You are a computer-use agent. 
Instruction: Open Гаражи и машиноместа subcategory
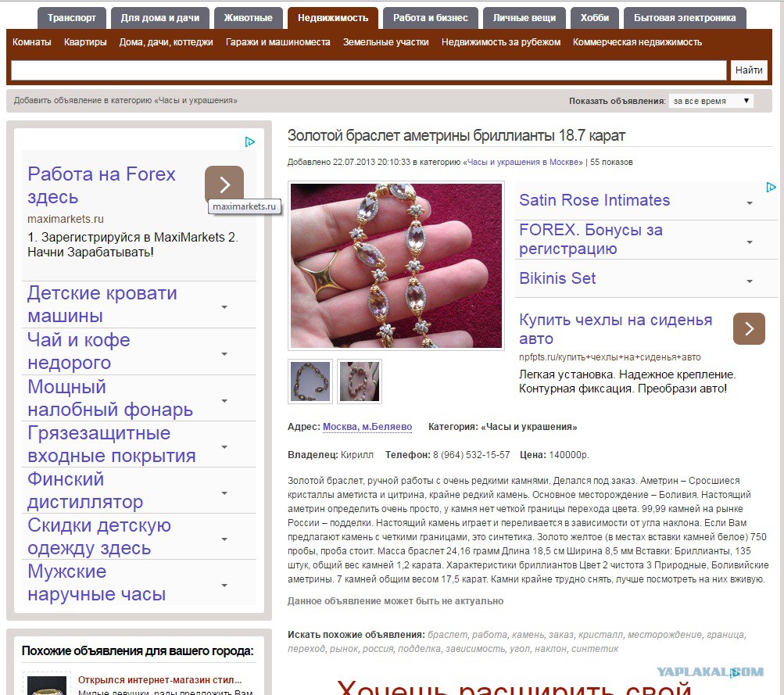tap(277, 42)
